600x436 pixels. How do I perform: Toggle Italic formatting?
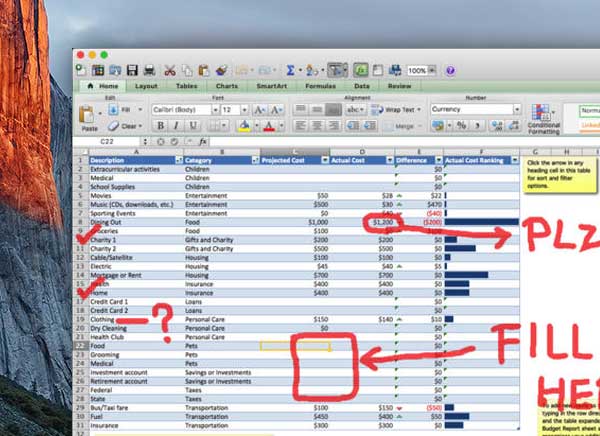tap(174, 126)
